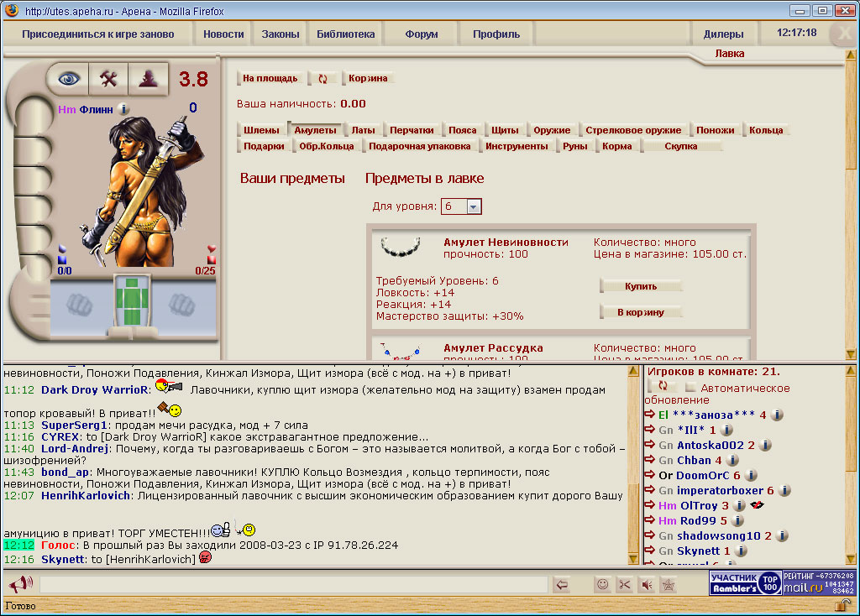Click the right fist slot

pyautogui.click(x=182, y=305)
